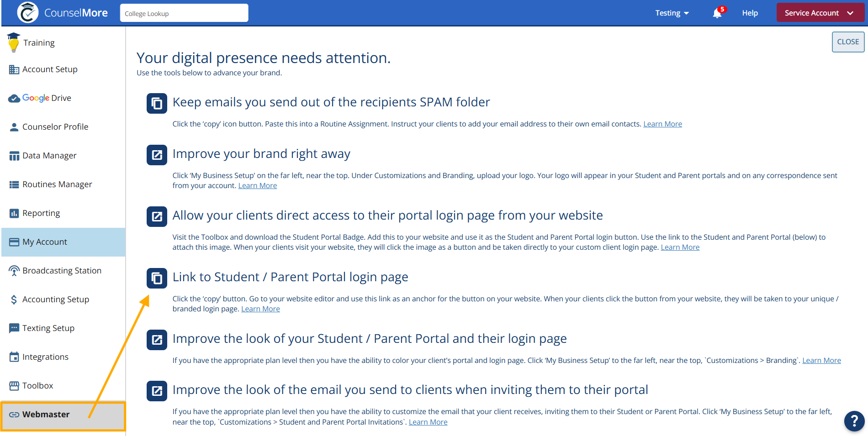Click edit icon for portal login page look

click(x=157, y=340)
